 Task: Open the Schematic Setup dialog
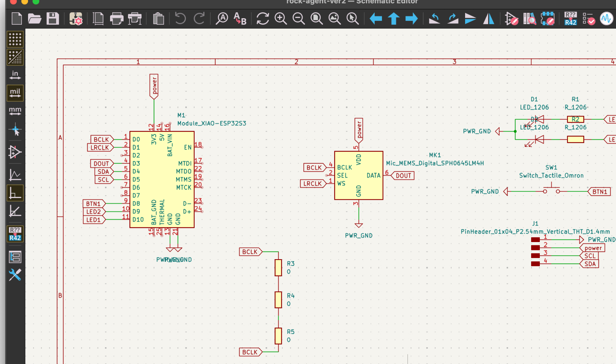76,19
